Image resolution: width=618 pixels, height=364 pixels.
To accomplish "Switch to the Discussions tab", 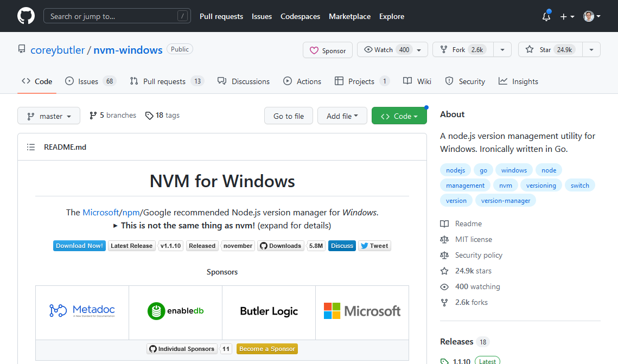I will click(244, 81).
